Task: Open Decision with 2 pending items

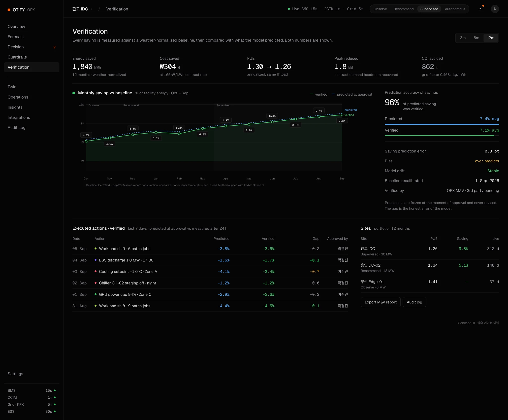Action: click(32, 47)
